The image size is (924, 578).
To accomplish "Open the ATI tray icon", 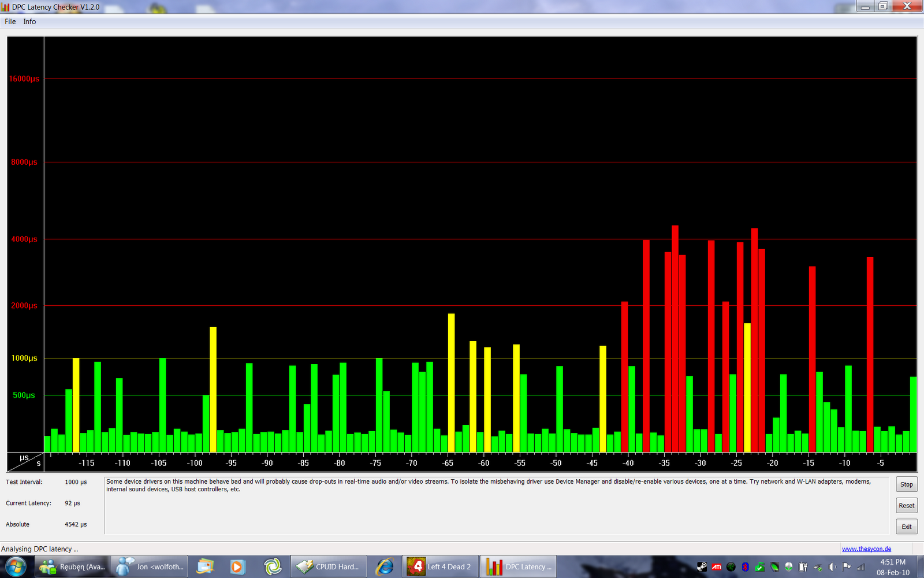I will click(x=716, y=567).
